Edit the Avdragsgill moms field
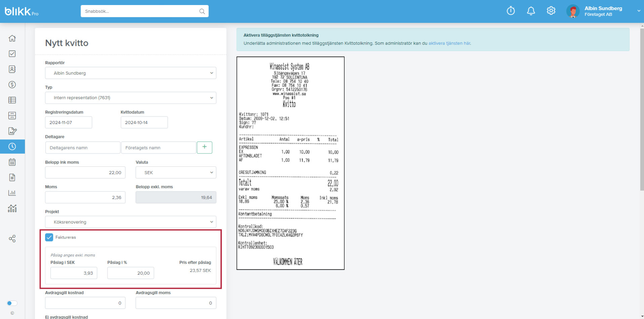644x319 pixels. point(176,303)
